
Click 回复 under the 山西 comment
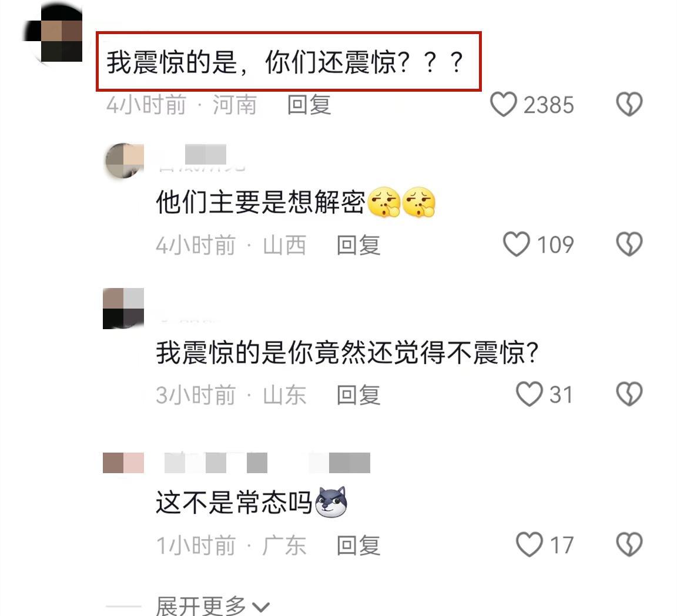358,245
